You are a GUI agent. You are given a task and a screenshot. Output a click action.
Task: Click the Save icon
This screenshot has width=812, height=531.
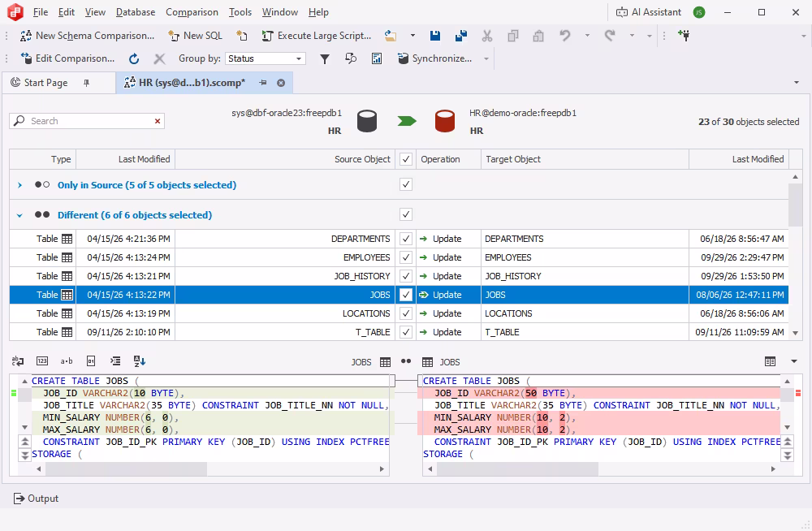(435, 36)
